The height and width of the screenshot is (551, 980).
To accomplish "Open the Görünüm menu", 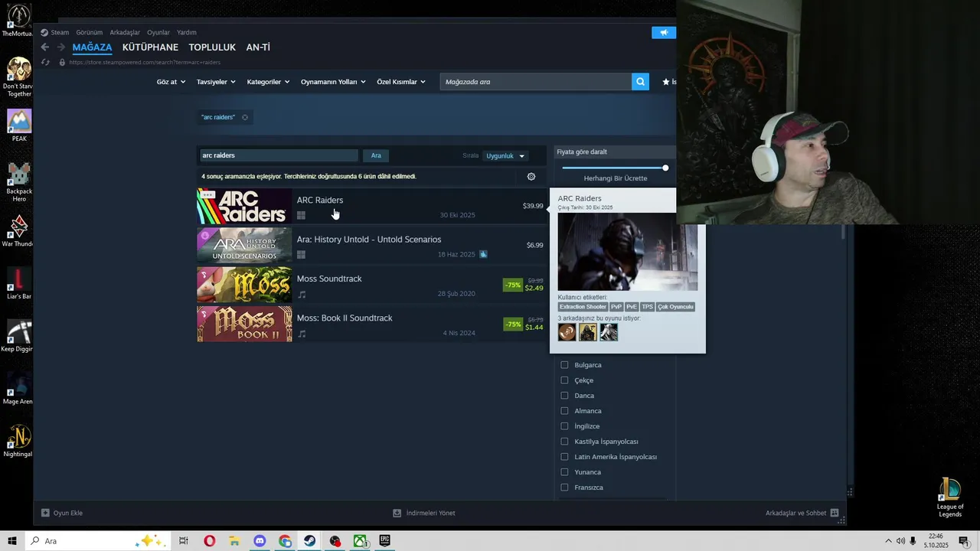I will coord(89,32).
